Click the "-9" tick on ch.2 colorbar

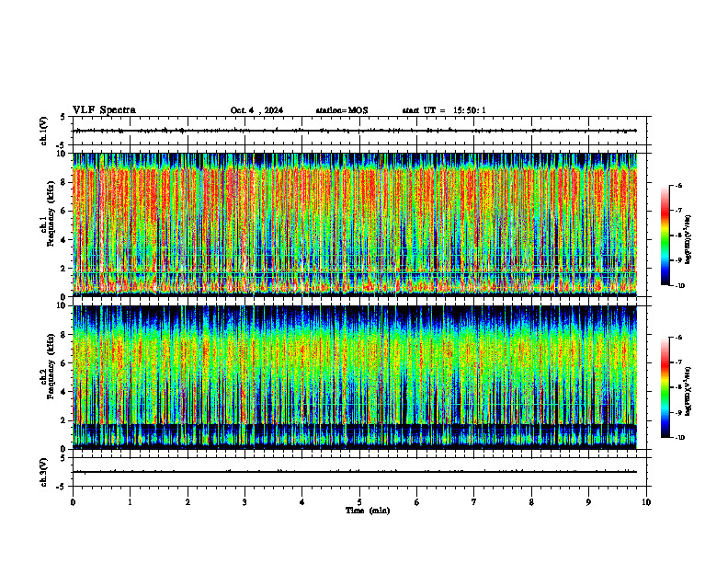pos(678,412)
